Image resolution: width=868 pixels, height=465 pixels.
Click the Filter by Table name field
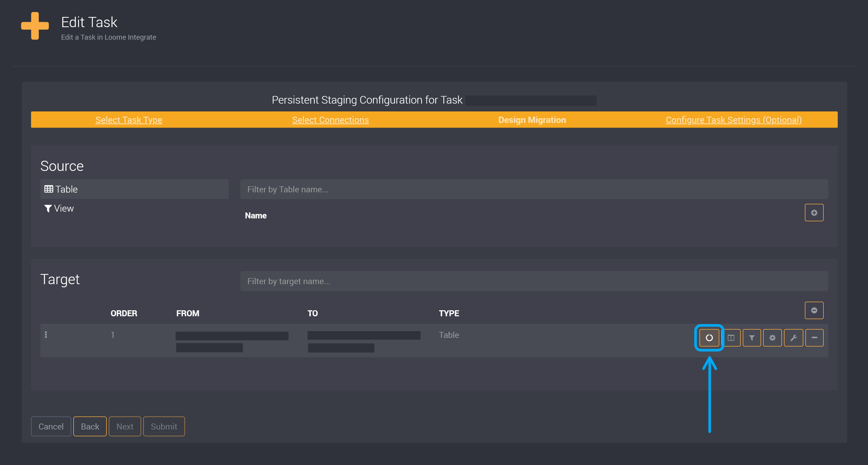coord(532,189)
